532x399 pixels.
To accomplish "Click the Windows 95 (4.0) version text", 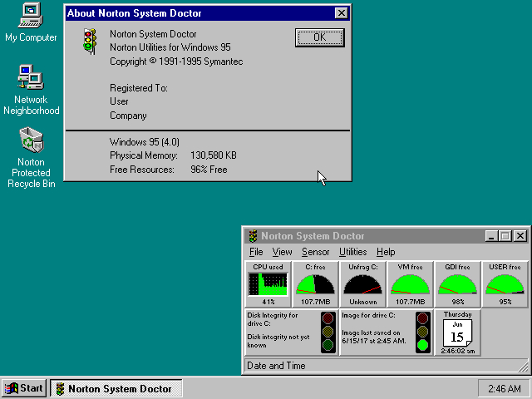I will tap(145, 142).
